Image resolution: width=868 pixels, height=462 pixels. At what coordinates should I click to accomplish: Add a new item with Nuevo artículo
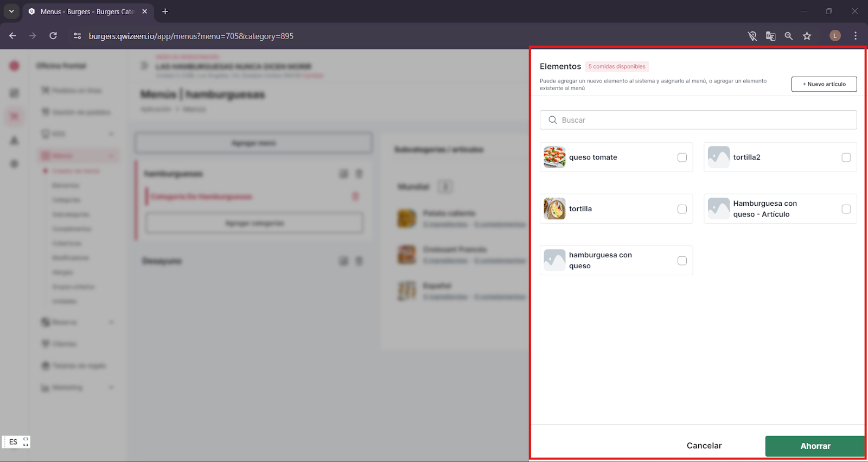click(x=824, y=84)
